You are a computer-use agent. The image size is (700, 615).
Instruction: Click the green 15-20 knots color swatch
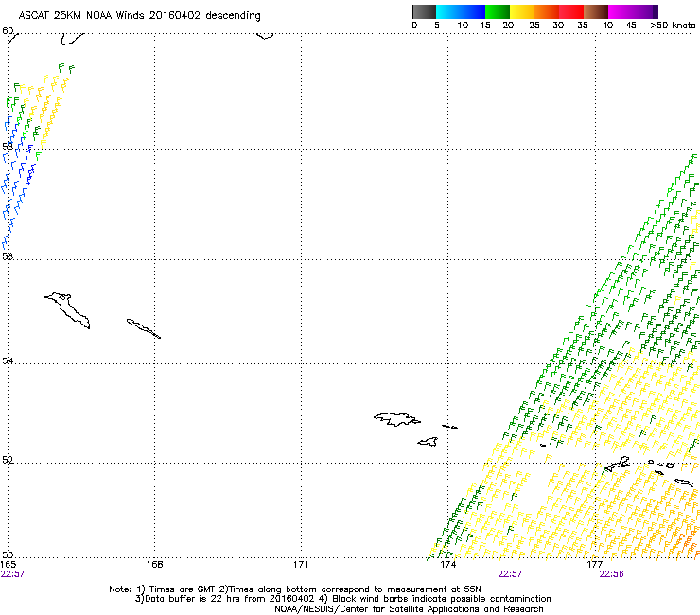(x=498, y=11)
